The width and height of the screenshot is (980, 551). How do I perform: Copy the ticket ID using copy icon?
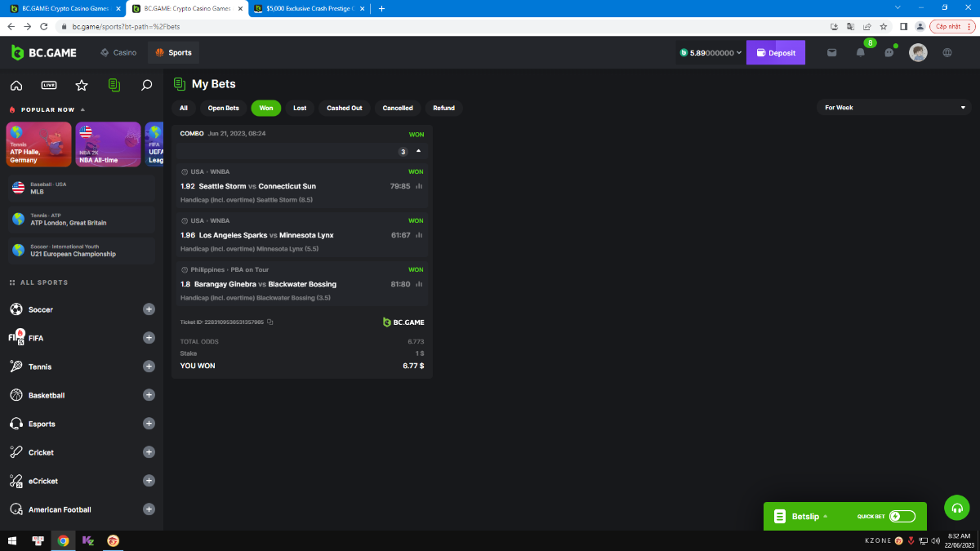tap(270, 322)
